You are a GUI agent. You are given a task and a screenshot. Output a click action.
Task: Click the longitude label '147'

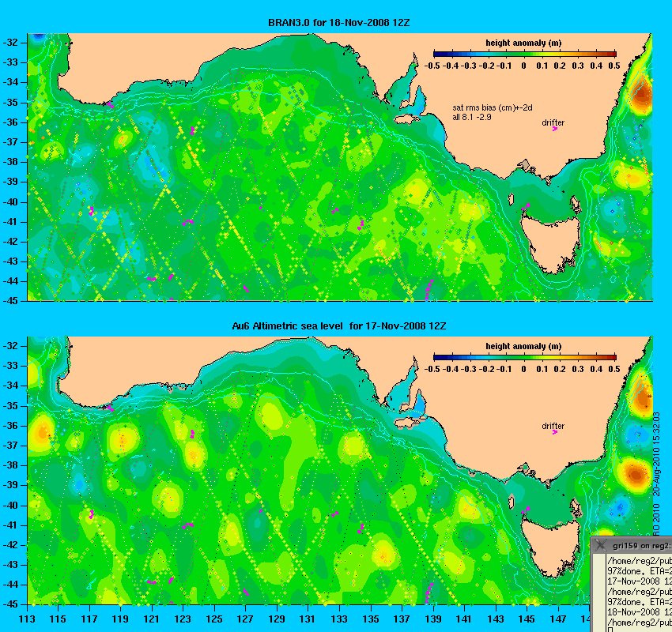tap(558, 619)
